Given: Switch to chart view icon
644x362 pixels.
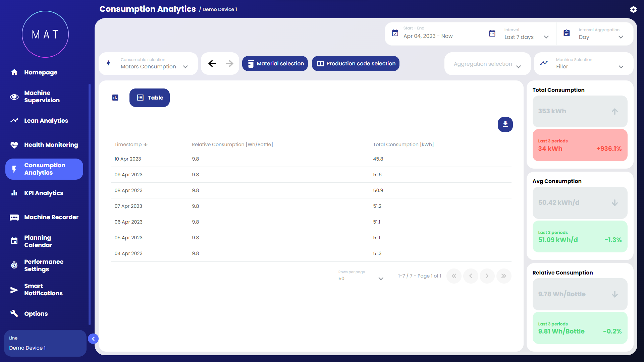Looking at the screenshot, I should (115, 98).
